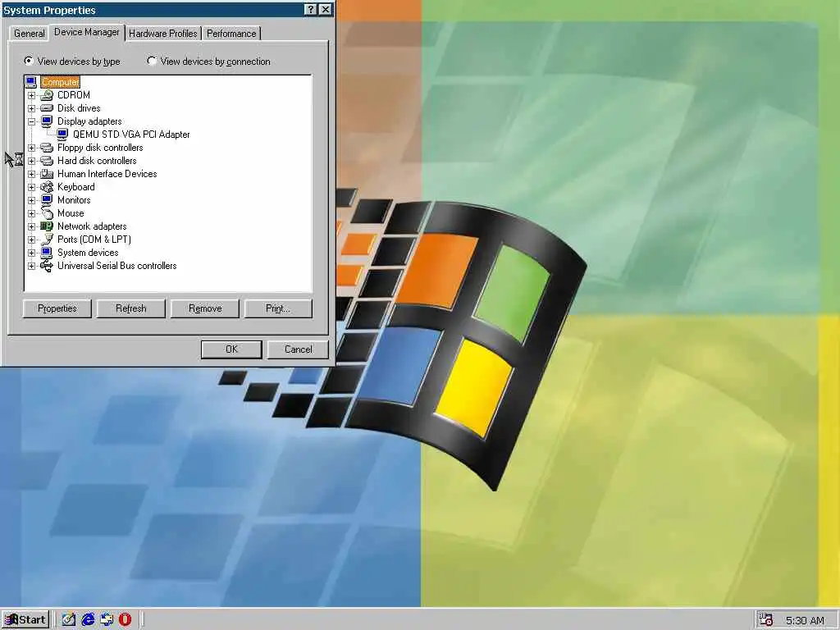Expand Universal Serial Bus controllers node
Viewport: 840px width, 630px height.
click(x=32, y=267)
